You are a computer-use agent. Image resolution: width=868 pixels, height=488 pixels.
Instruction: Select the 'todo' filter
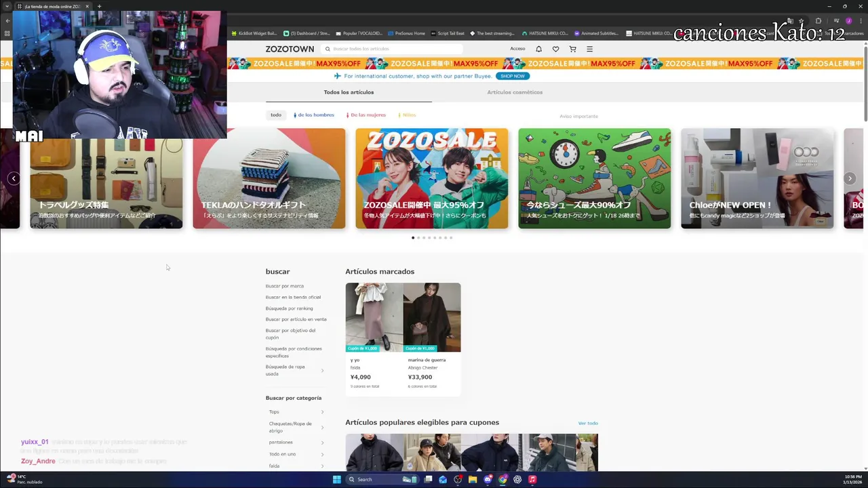(276, 115)
